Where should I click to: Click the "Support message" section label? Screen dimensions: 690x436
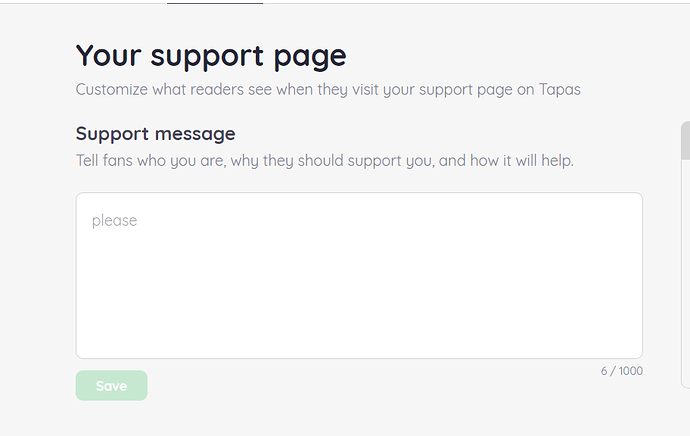(x=155, y=133)
